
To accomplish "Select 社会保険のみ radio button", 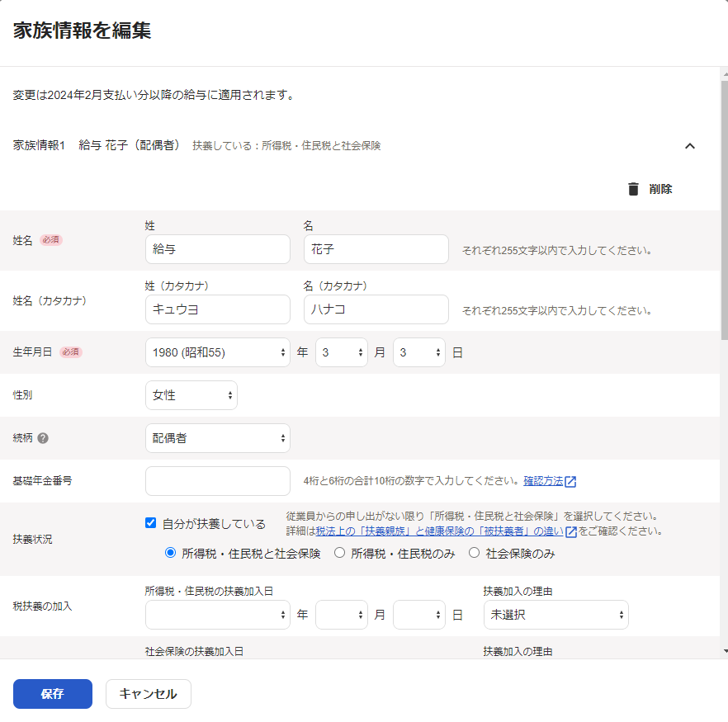I will (x=474, y=553).
